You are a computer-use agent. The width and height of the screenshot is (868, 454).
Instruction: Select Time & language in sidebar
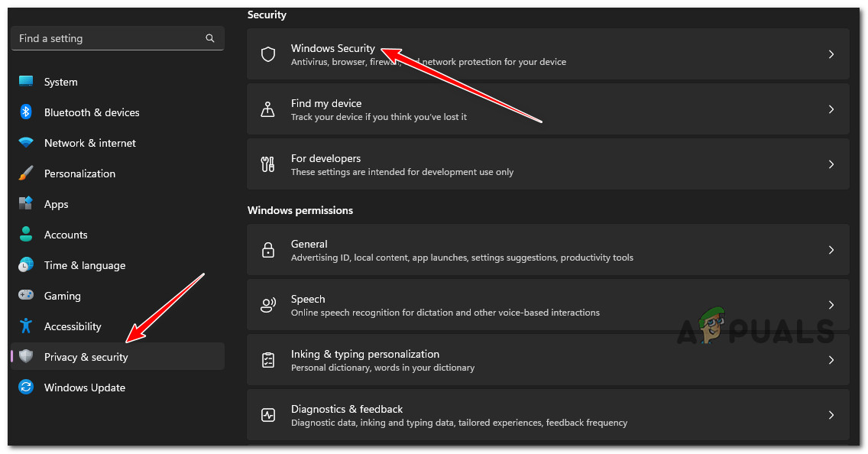pos(84,265)
